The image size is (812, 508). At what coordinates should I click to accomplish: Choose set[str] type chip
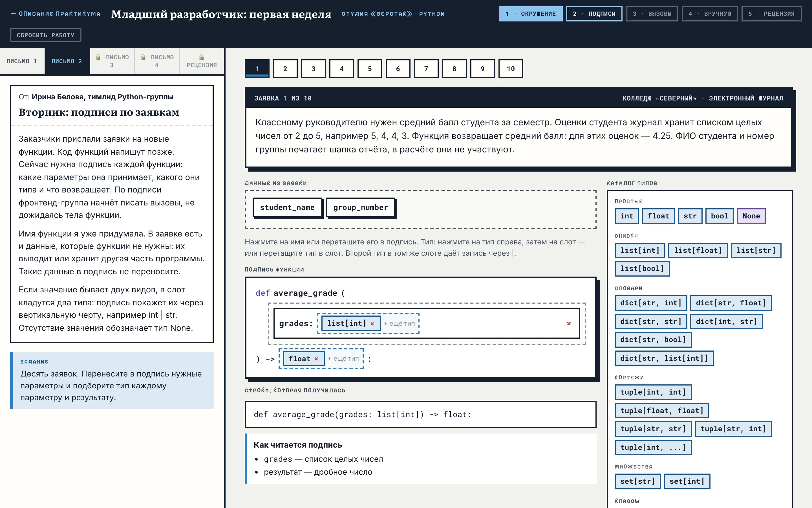click(x=637, y=481)
